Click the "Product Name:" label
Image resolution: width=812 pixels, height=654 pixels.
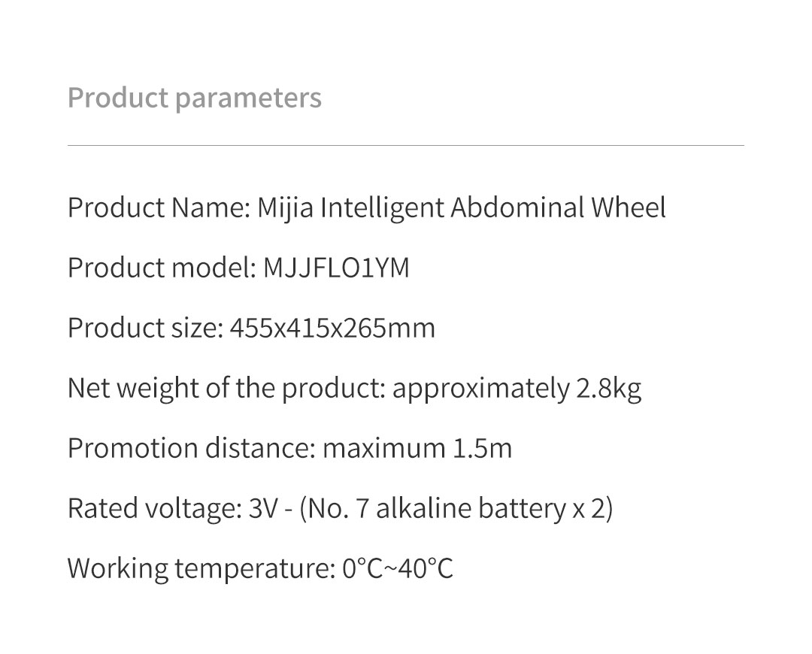point(159,207)
